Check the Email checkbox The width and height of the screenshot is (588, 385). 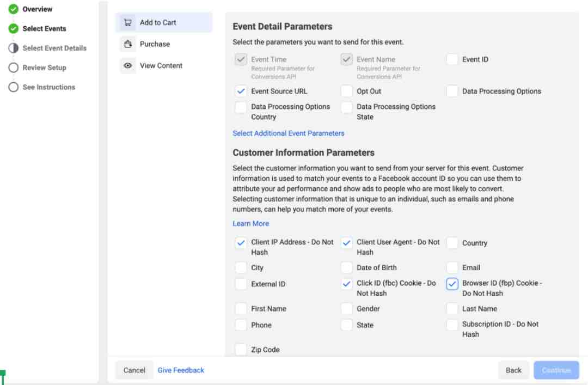[x=452, y=267]
